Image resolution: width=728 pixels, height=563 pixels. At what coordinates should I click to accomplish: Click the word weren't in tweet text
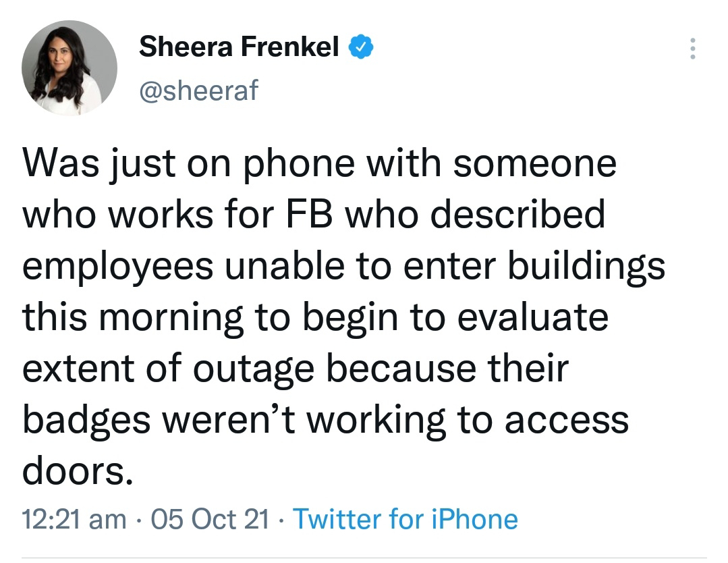[229, 419]
